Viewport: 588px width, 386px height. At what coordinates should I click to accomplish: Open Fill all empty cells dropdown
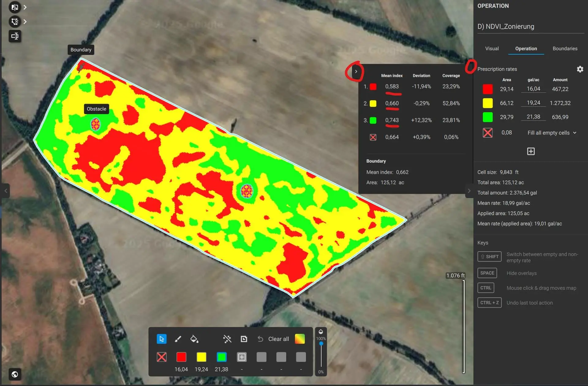click(x=552, y=133)
